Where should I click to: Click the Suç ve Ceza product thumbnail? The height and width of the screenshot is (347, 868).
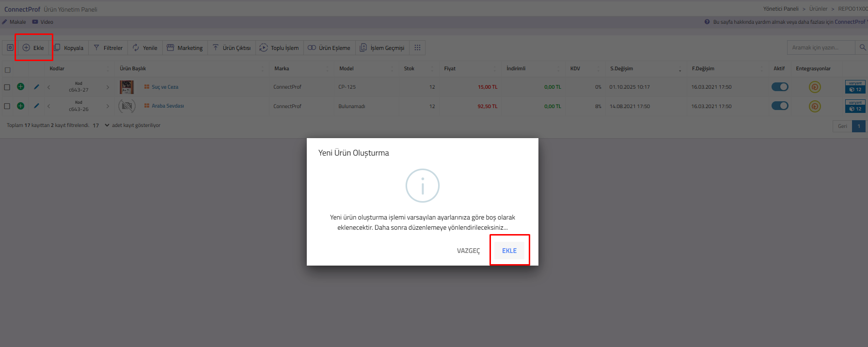pos(127,87)
